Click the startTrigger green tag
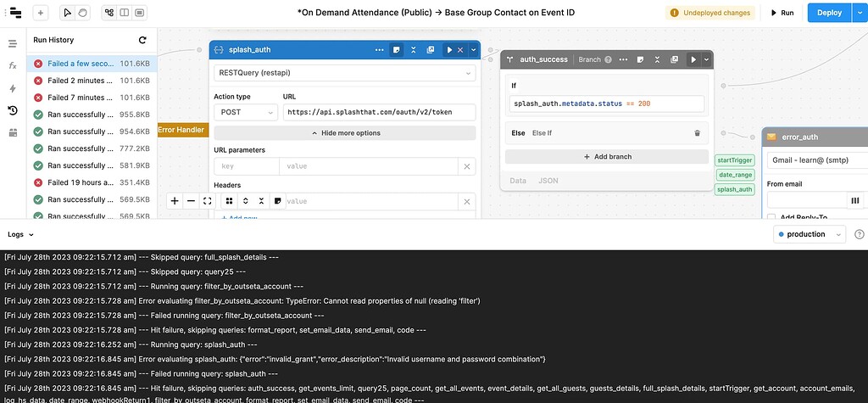 point(735,160)
